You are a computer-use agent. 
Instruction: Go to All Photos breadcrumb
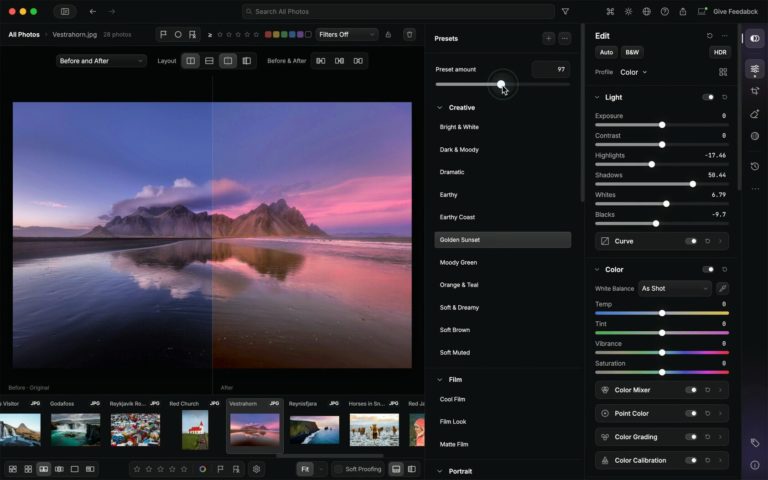click(x=24, y=34)
